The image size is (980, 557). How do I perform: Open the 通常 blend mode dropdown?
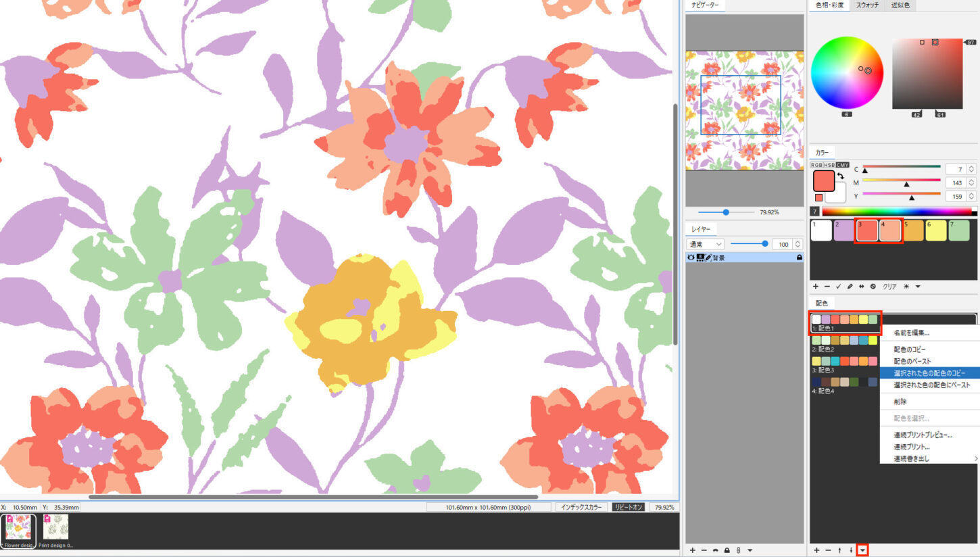(705, 243)
